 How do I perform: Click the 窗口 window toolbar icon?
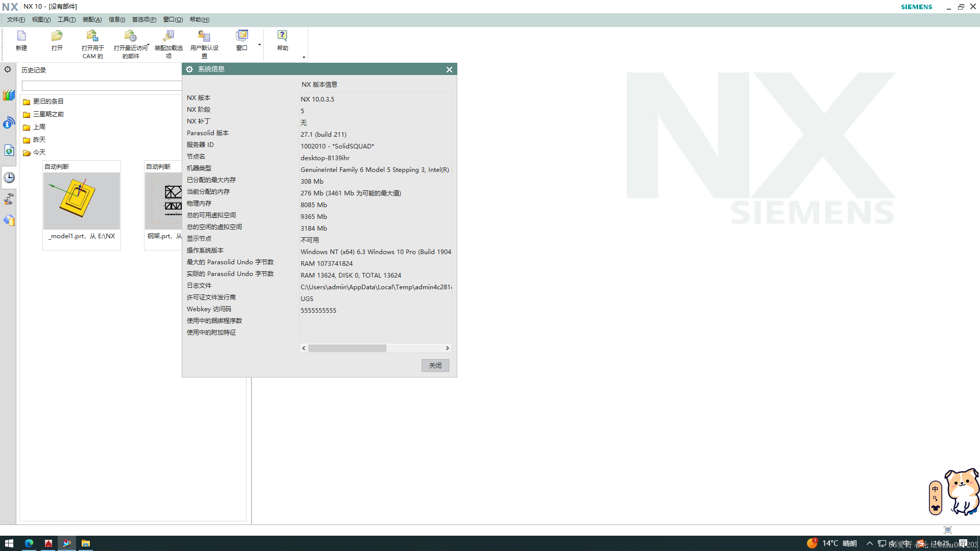[242, 40]
